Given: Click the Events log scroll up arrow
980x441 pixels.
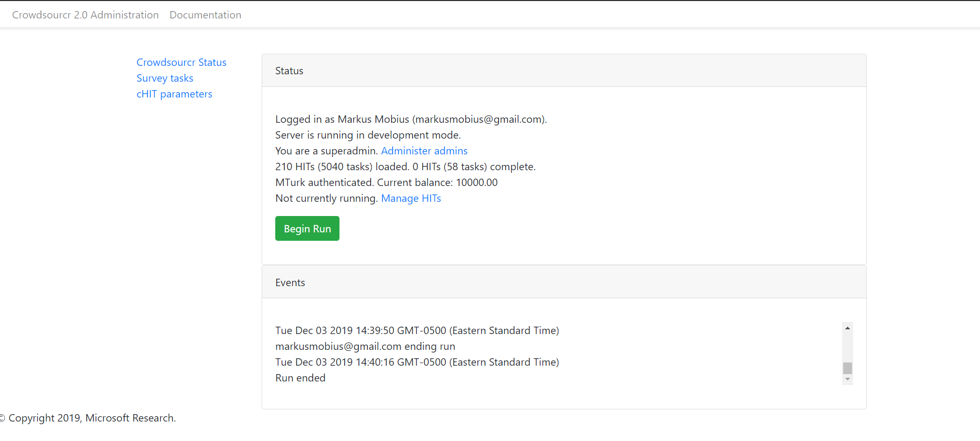Looking at the screenshot, I should 847,328.
